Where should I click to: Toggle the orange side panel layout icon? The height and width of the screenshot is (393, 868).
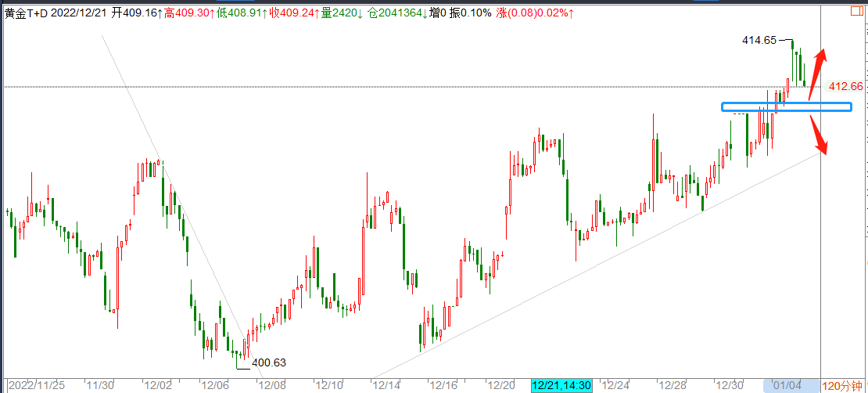(858, 11)
